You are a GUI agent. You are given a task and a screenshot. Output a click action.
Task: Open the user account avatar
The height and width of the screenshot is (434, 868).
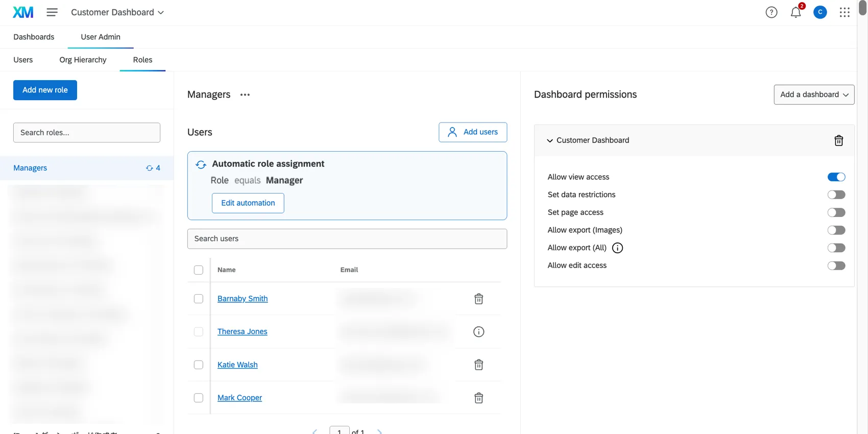[820, 12]
